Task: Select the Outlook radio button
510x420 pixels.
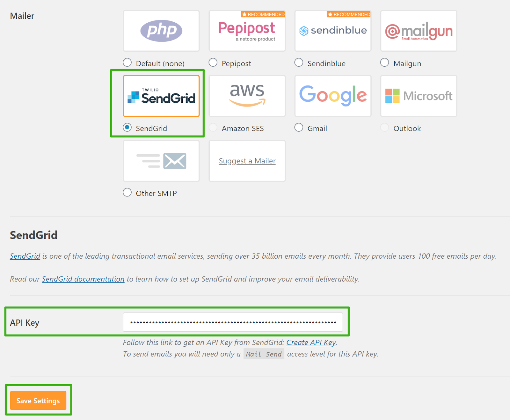Action: click(x=385, y=128)
